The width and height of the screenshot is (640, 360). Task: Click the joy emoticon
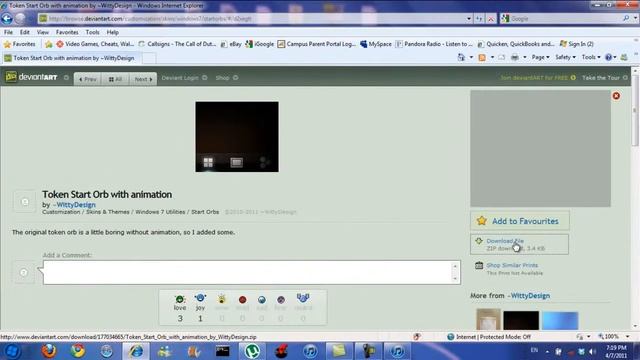click(200, 298)
